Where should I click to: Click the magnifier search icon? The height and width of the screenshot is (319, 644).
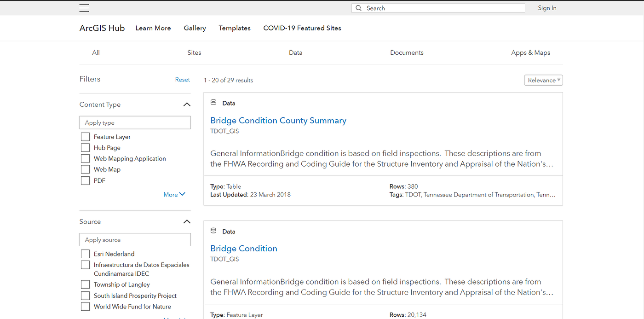tap(359, 8)
